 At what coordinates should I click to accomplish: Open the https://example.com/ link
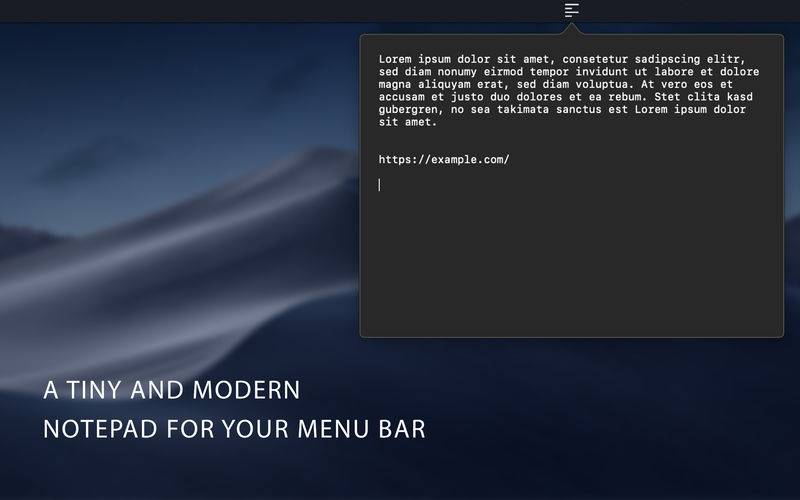click(x=444, y=160)
